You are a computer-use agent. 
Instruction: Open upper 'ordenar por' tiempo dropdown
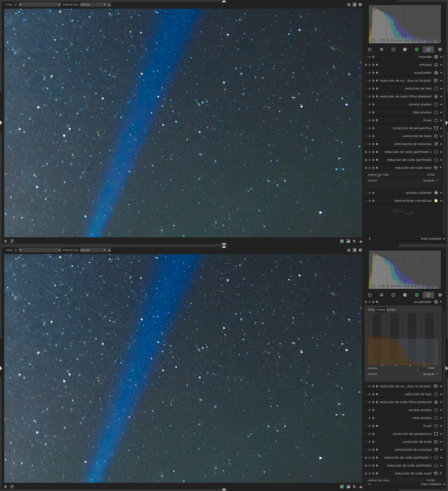click(x=93, y=5)
